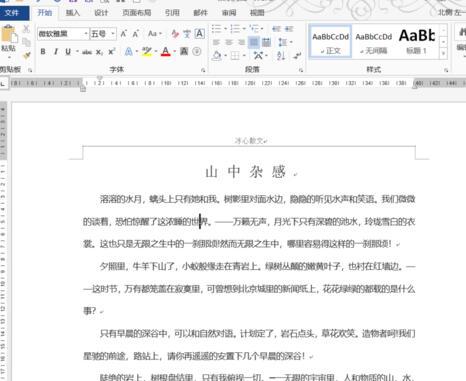
Task: Click the Multilevel List icon
Action: coord(254,29)
